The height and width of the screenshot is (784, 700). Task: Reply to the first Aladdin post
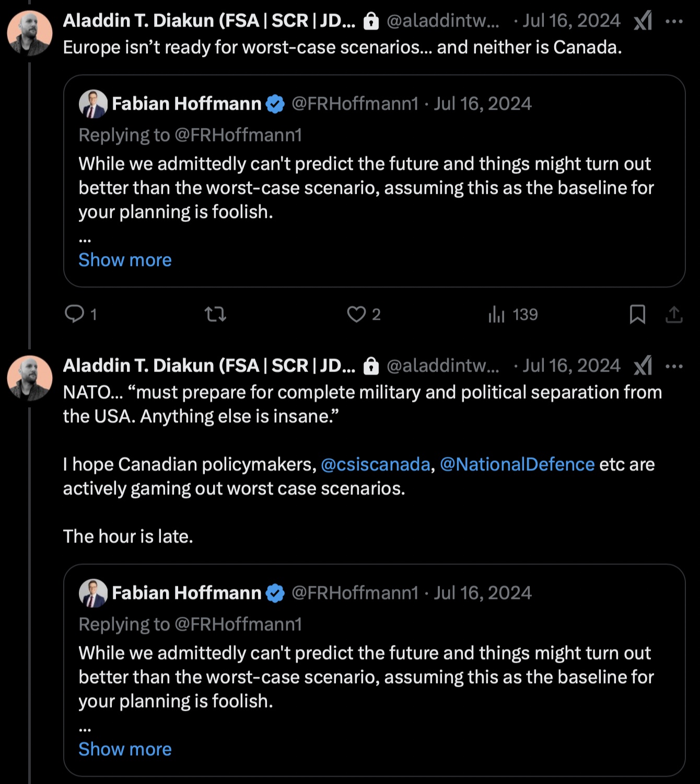click(x=74, y=314)
